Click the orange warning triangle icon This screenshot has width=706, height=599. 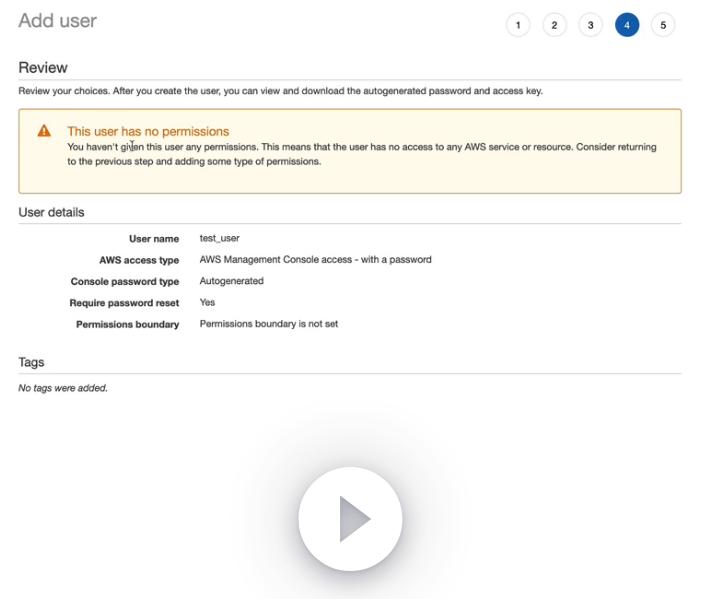44,131
